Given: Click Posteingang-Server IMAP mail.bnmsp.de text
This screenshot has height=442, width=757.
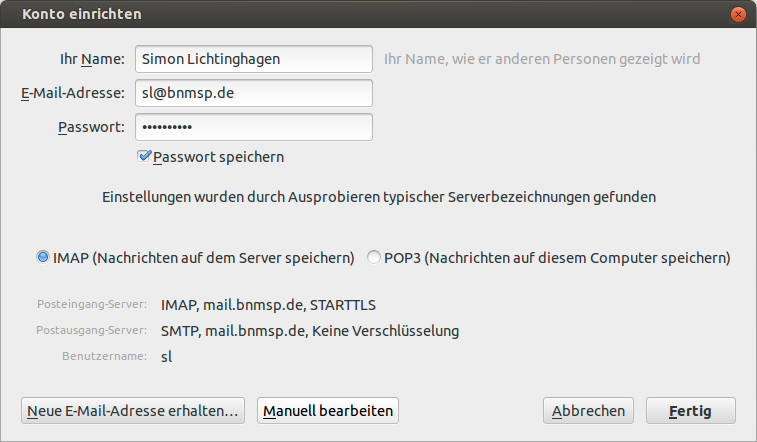Looking at the screenshot, I should point(268,305).
